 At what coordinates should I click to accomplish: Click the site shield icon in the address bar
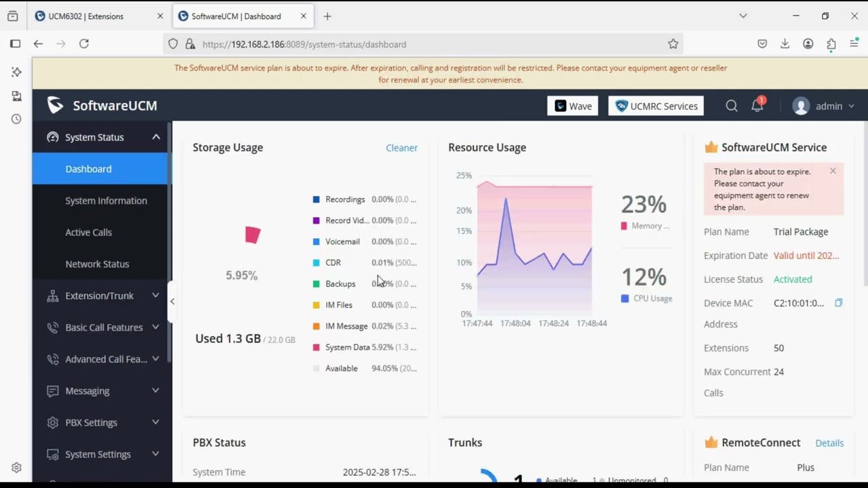click(x=173, y=44)
